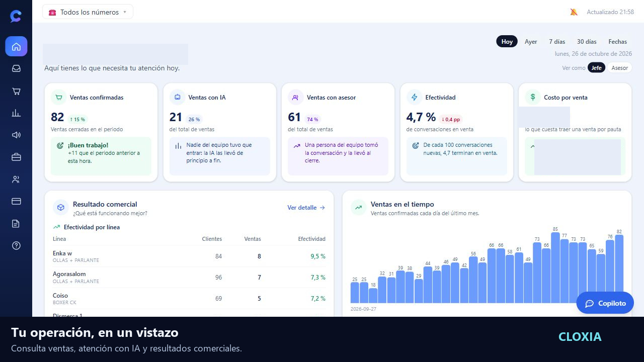Open the document reports sidebar icon
Image resolution: width=644 pixels, height=362 pixels.
[x=16, y=224]
